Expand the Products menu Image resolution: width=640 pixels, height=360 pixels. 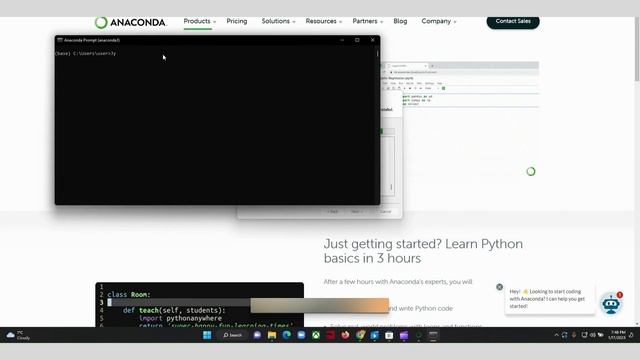[200, 21]
